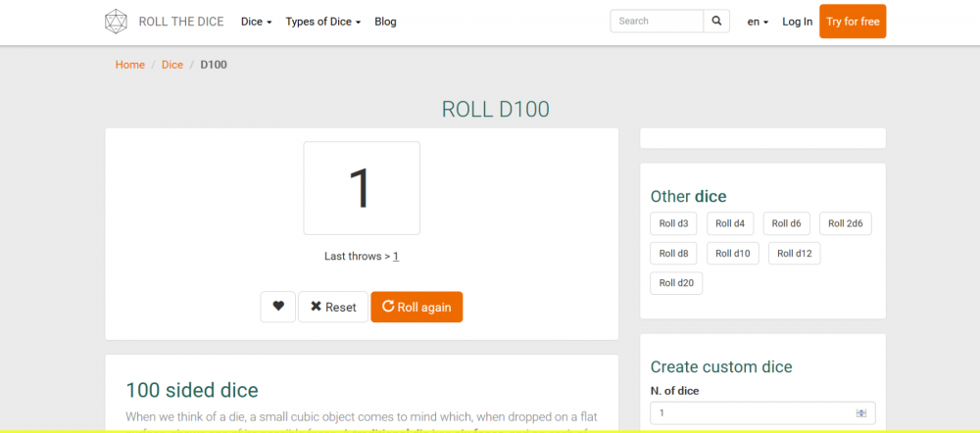Image resolution: width=980 pixels, height=433 pixels.
Task: Click the Reset button
Action: 333,307
